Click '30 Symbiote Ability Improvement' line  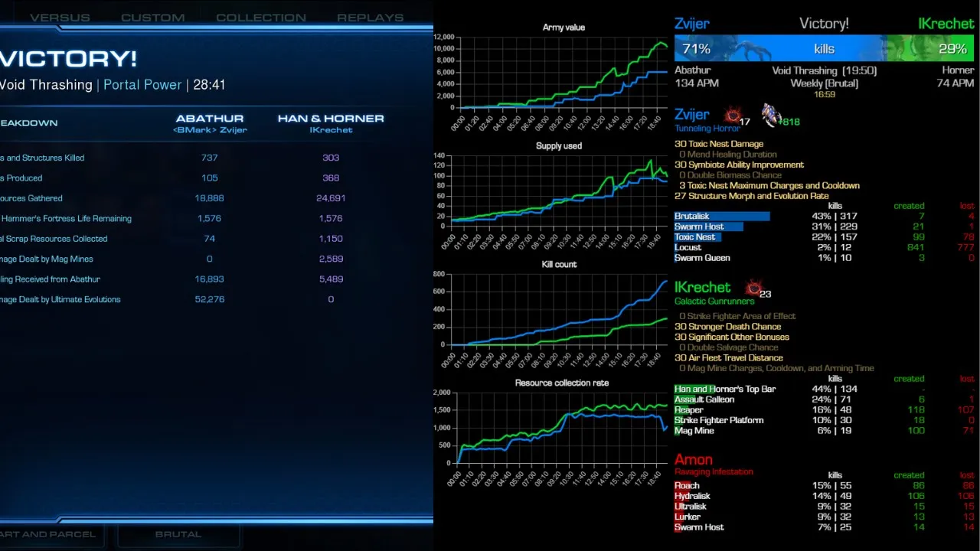pyautogui.click(x=739, y=165)
